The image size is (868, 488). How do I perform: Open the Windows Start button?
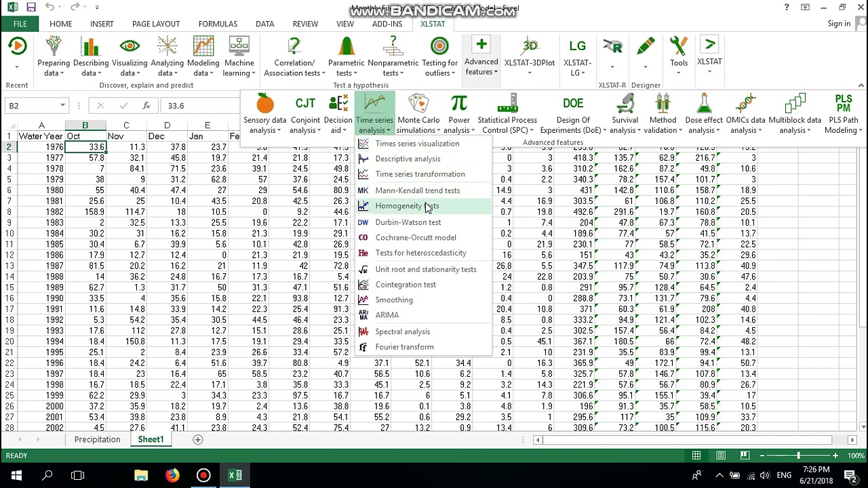[x=16, y=475]
